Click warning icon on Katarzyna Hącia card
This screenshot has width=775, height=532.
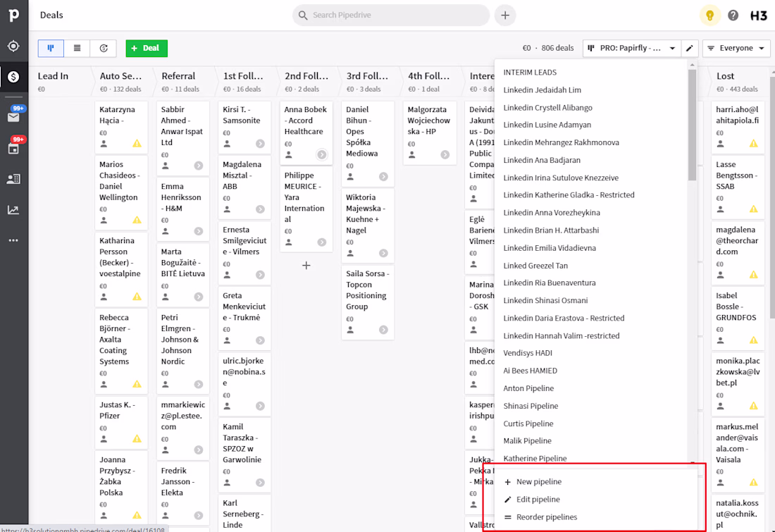pyautogui.click(x=137, y=143)
